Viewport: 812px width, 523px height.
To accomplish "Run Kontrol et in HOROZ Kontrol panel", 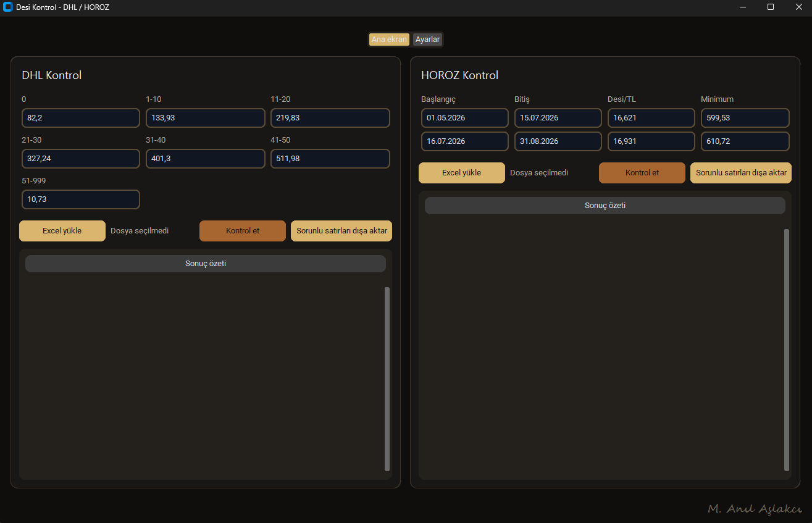I will coord(642,173).
